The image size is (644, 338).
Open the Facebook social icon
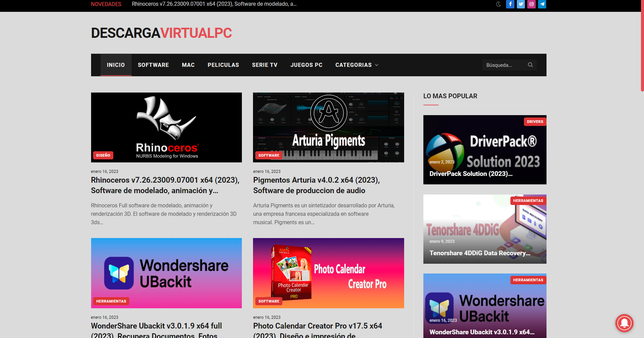(x=510, y=4)
